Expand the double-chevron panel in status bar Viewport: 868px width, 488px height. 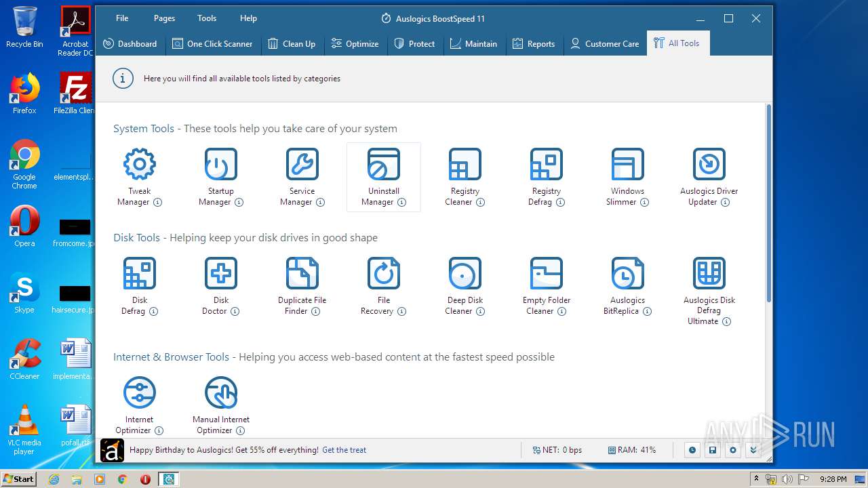point(753,450)
